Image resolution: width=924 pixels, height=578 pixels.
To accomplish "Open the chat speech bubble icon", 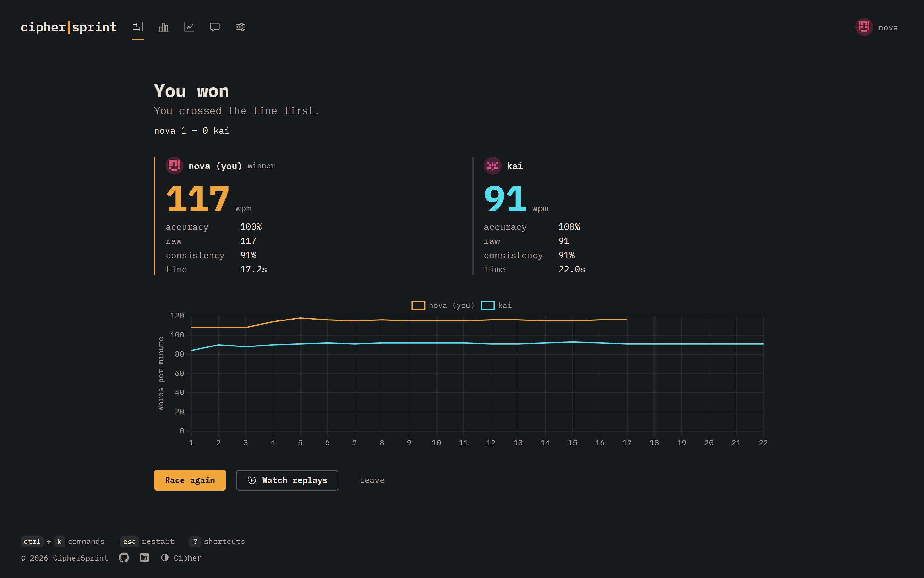I will coord(215,27).
